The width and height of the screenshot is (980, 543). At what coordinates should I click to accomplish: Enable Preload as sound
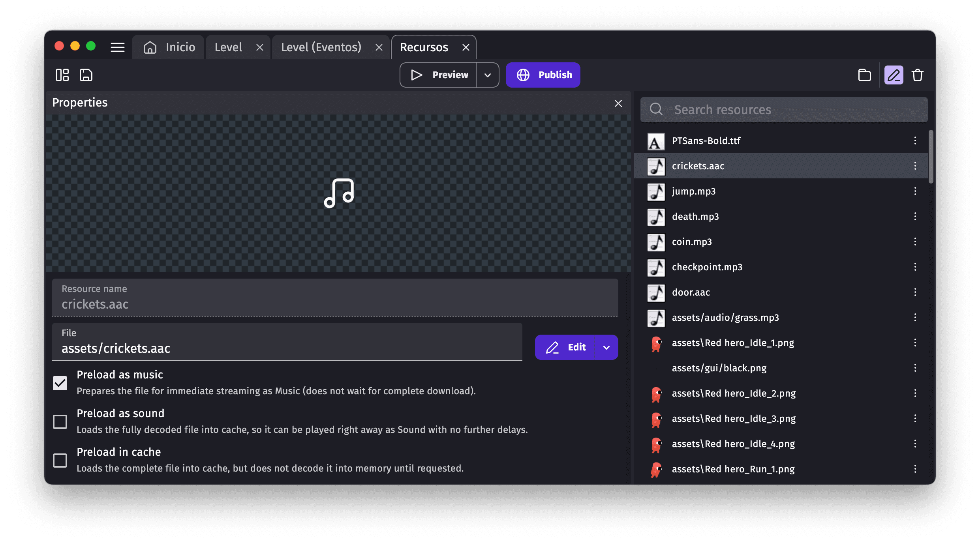[x=60, y=421]
